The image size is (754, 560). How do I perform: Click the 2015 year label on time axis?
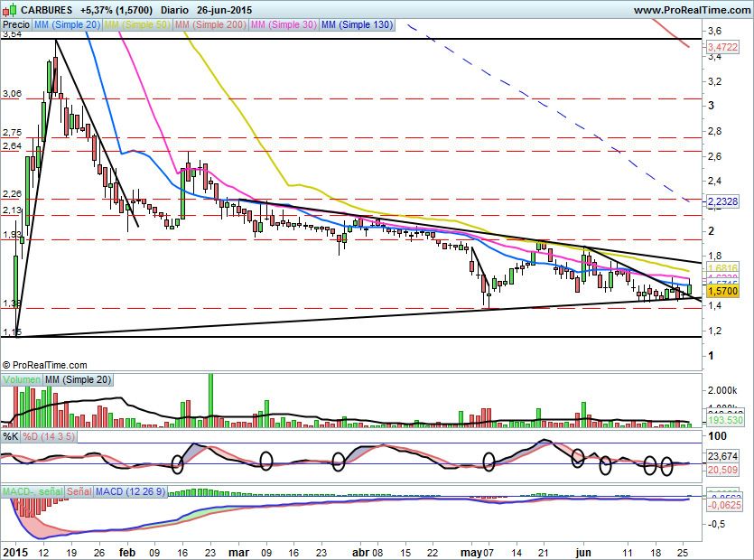(15, 552)
